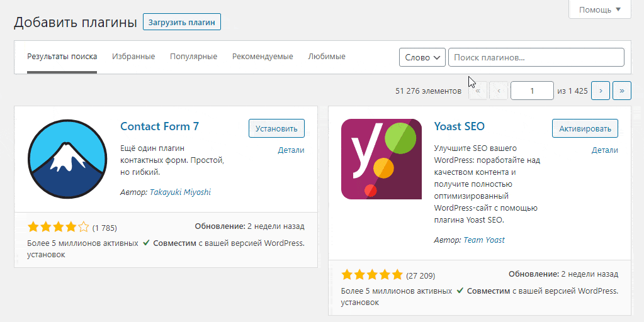Switch to Избранные tab
The width and height of the screenshot is (644, 322).
point(133,57)
